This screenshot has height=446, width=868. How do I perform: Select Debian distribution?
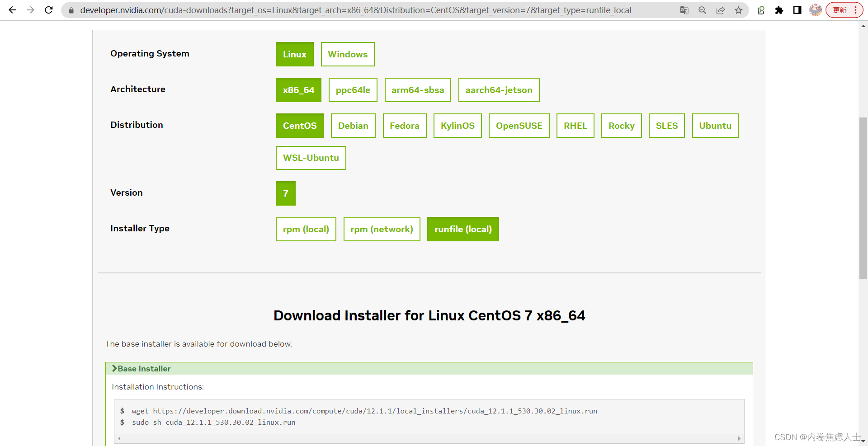[x=353, y=126]
